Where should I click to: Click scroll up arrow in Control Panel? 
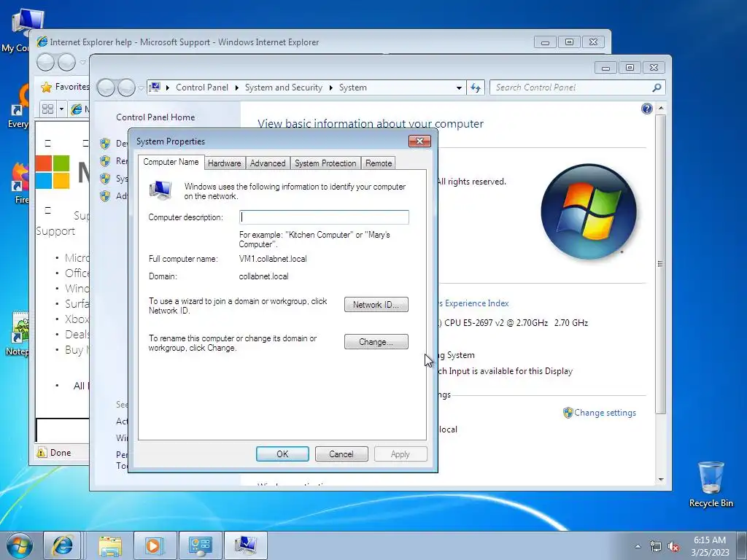tap(661, 109)
